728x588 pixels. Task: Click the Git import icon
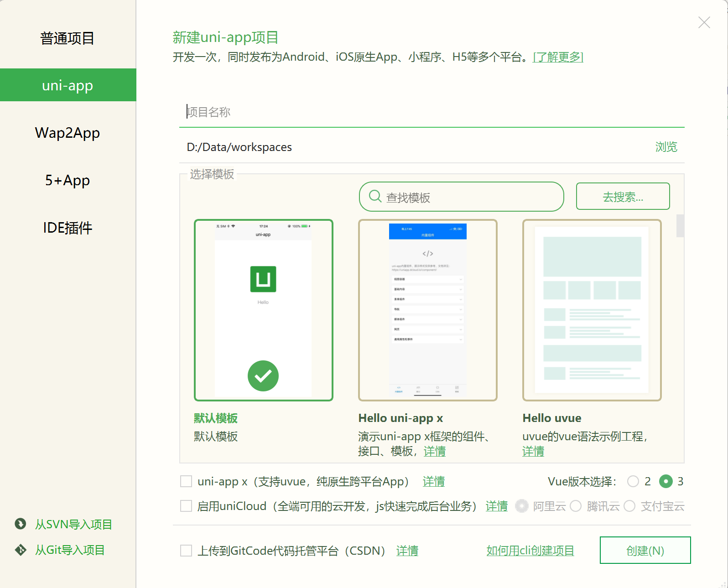[21, 550]
